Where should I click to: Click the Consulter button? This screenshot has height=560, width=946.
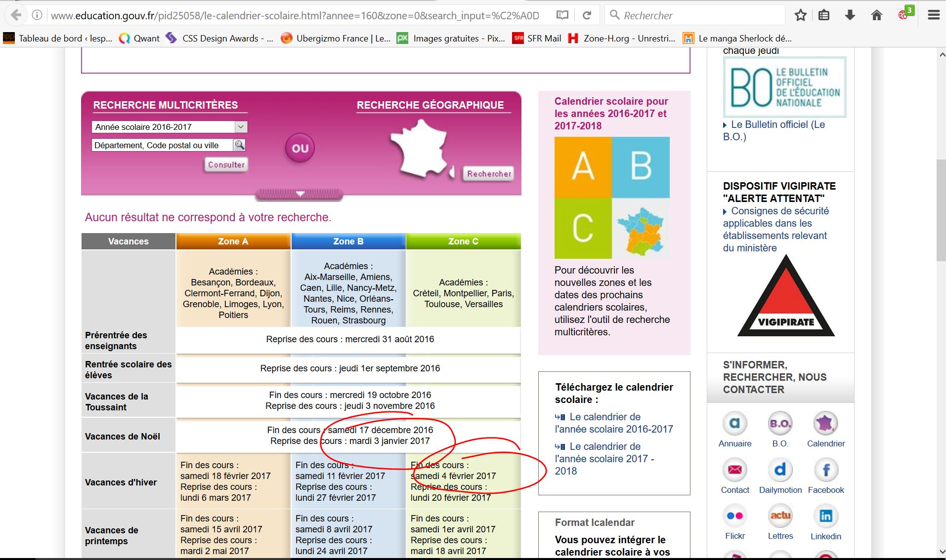point(226,164)
